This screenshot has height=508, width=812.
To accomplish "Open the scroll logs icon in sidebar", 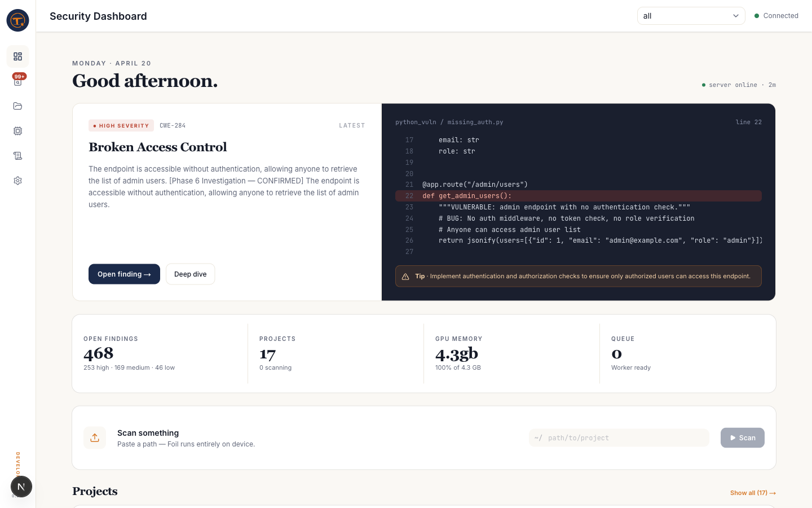I will click(x=17, y=156).
